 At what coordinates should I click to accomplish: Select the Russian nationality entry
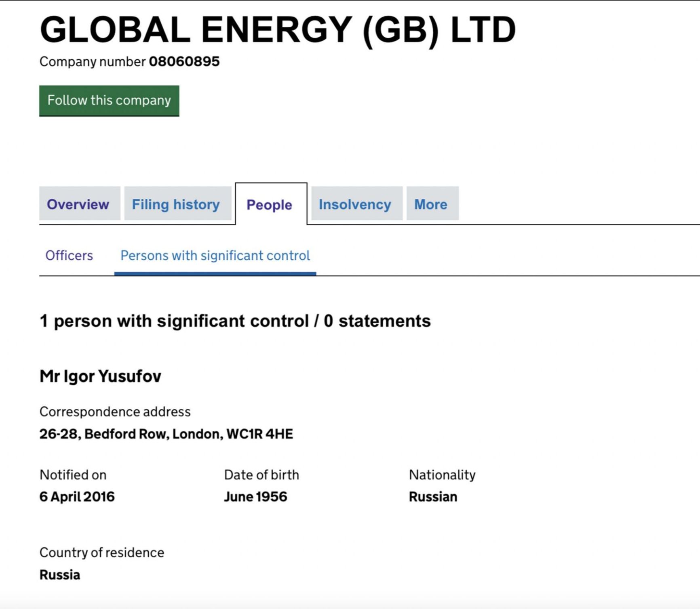pos(432,497)
